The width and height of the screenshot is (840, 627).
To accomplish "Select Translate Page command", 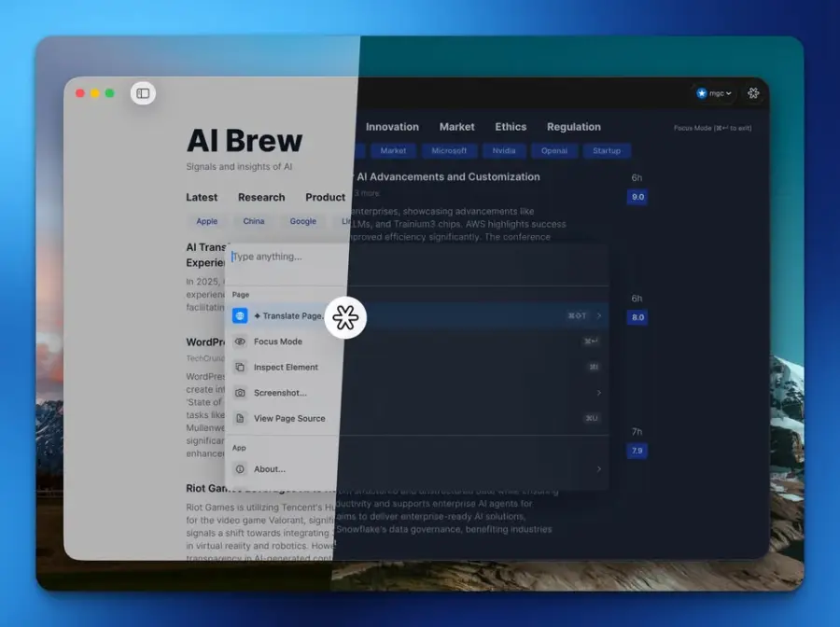I will click(419, 316).
